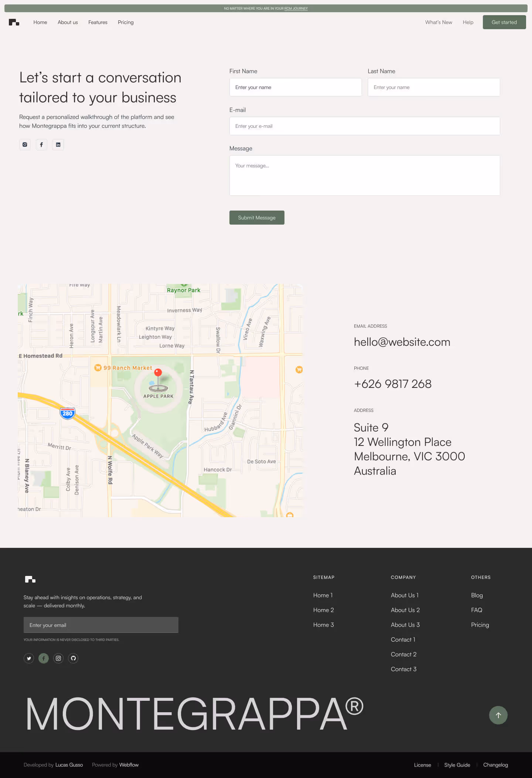
Task: Open the Style Guide link
Action: tap(457, 765)
